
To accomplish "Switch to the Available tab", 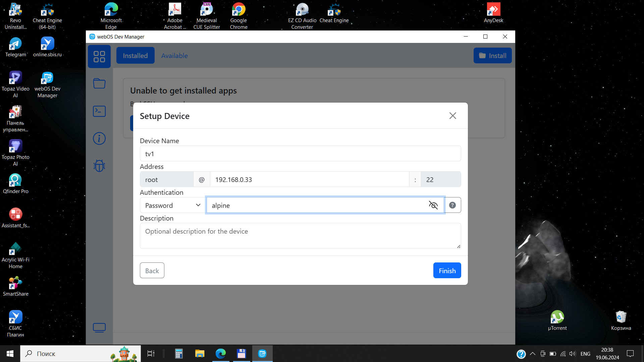I will pyautogui.click(x=174, y=56).
